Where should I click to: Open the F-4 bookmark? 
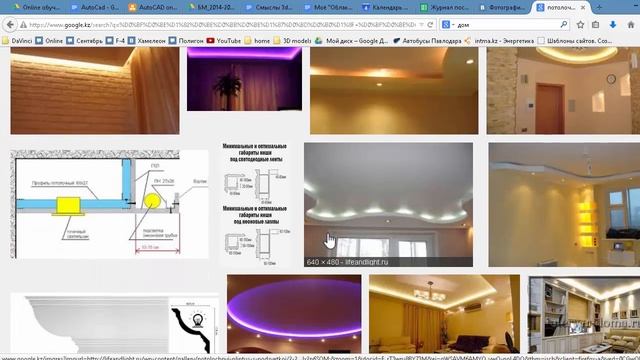pos(116,40)
